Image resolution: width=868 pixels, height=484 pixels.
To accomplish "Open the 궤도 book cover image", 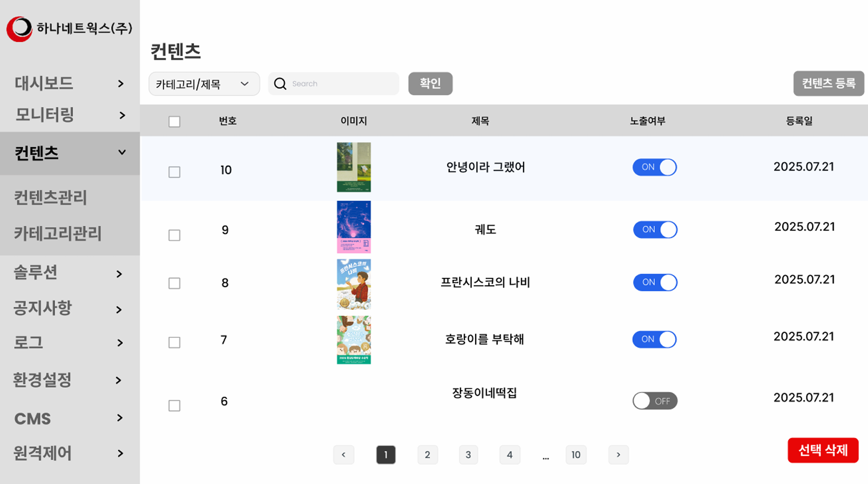I will [354, 227].
